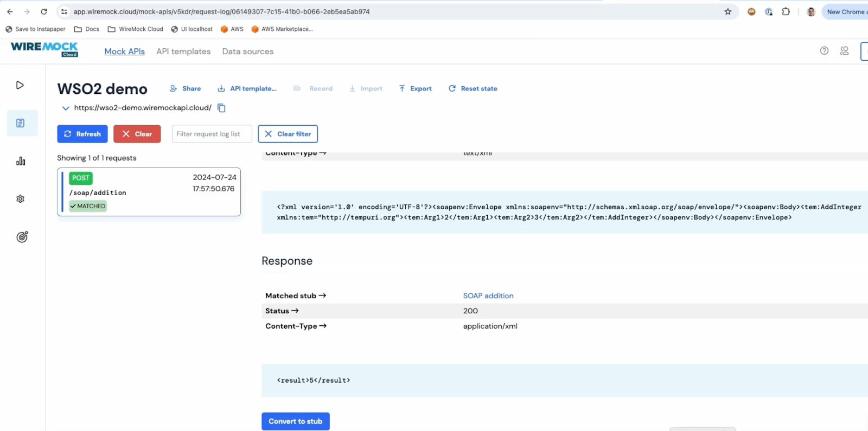
Task: Open the Docs bookmark folder
Action: (87, 29)
